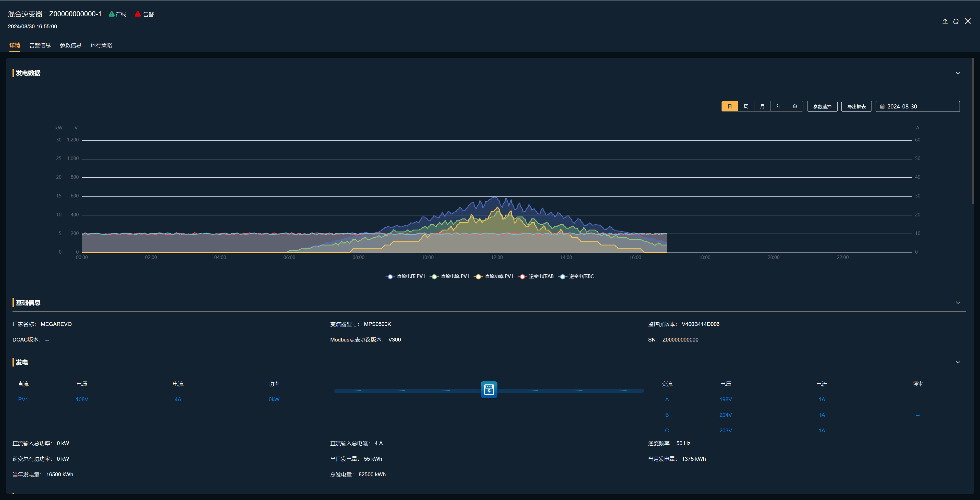Select the 总 total range option
This screenshot has width=980, height=500.
click(795, 106)
